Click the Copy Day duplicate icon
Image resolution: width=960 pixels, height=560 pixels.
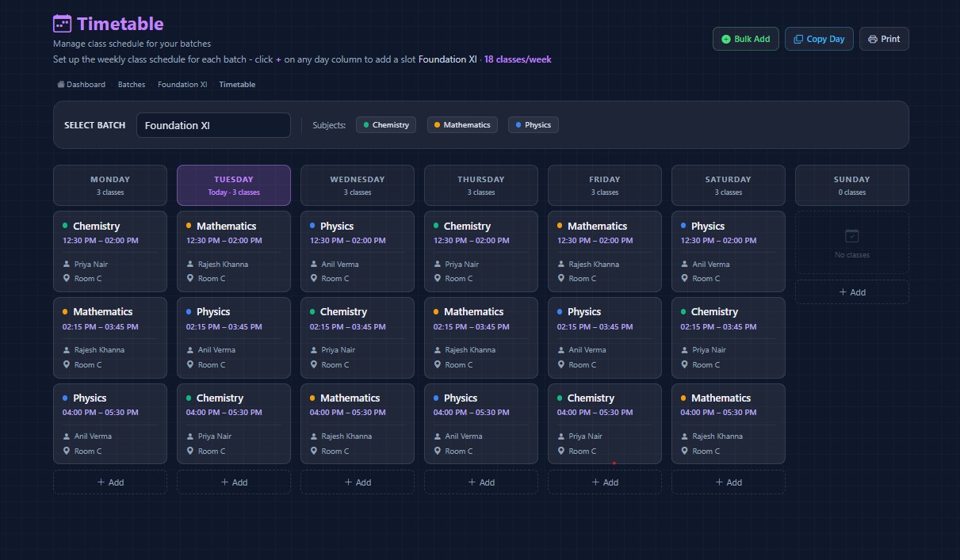798,39
